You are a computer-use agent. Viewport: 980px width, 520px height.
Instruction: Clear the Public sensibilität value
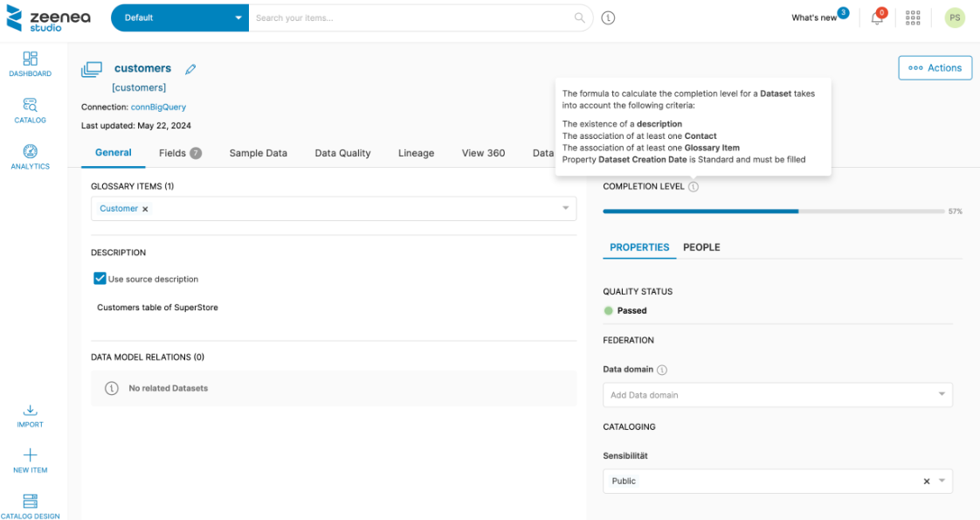tap(927, 482)
